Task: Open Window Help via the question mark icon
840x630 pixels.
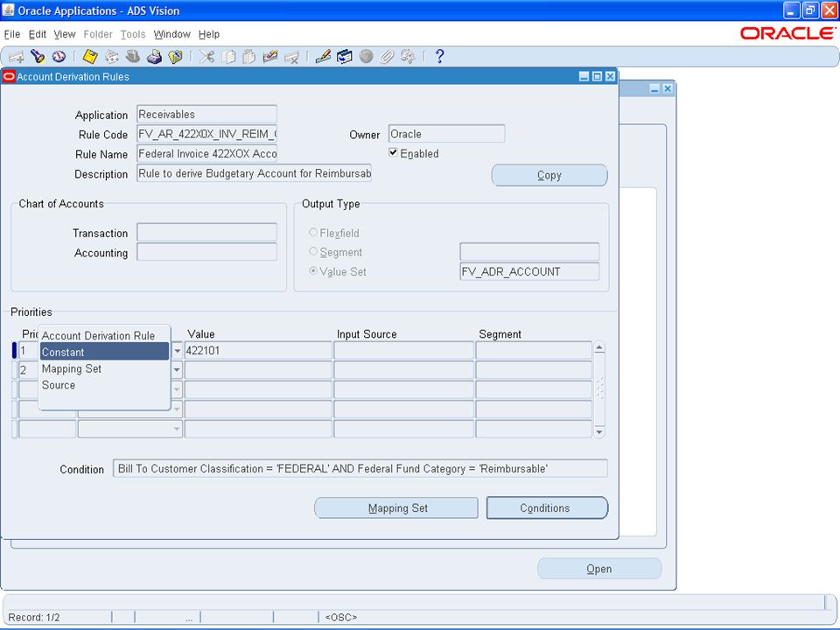Action: click(x=439, y=56)
